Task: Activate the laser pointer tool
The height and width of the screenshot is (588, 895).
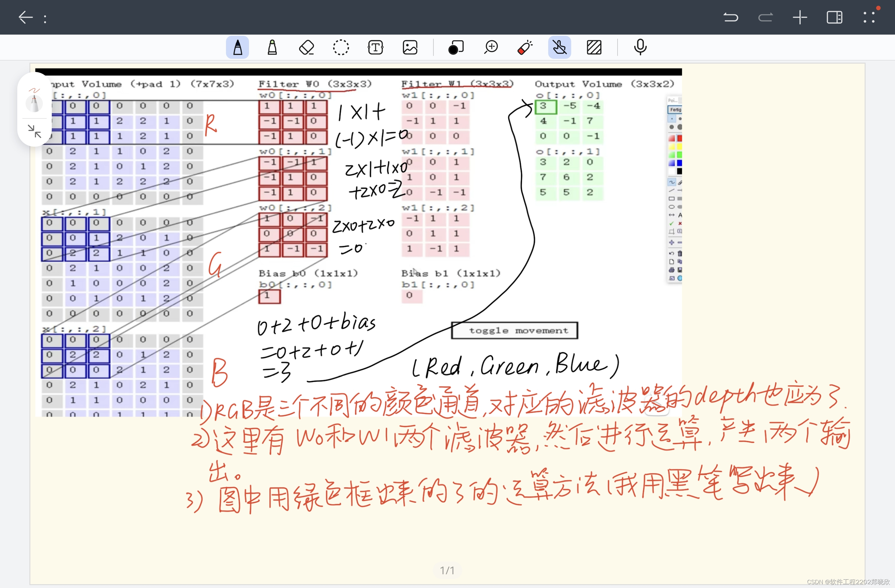Action: pos(525,48)
